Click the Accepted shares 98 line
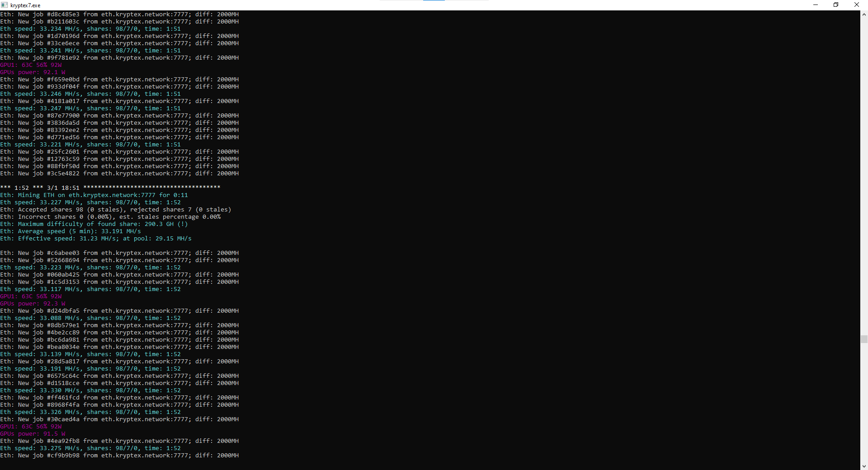This screenshot has height=470, width=868. 116,210
